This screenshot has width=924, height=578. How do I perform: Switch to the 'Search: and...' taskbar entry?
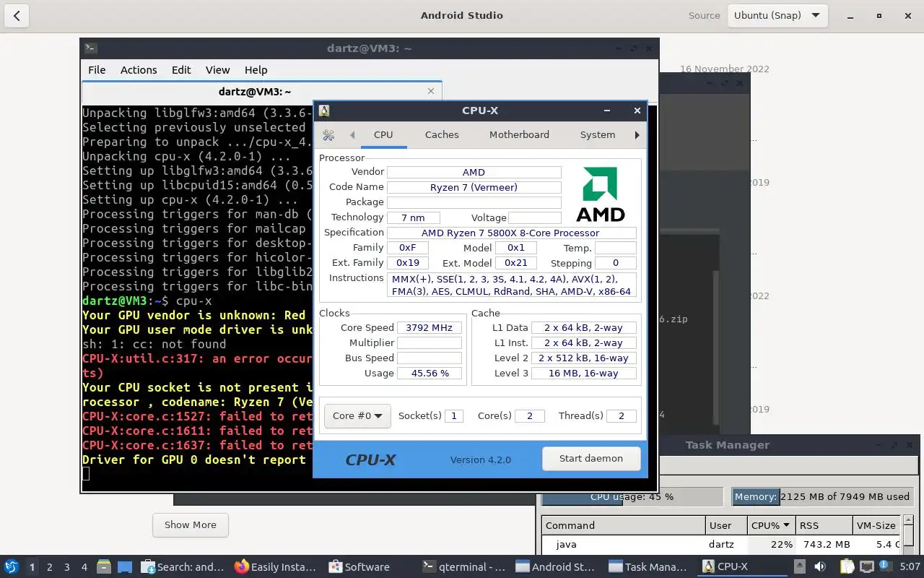pyautogui.click(x=183, y=567)
